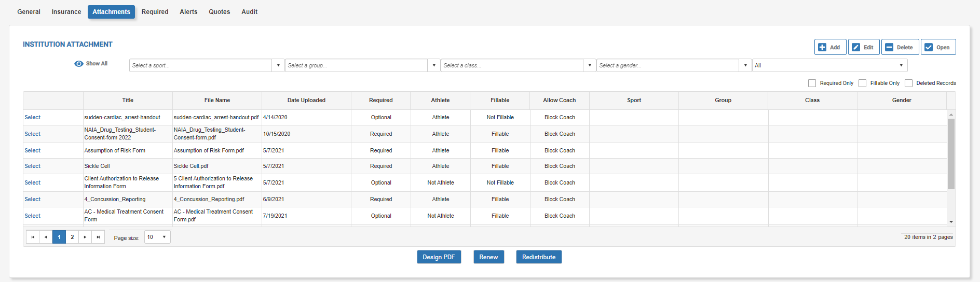980x282 pixels.
Task: Select the Sickle Cell row link
Action: point(32,166)
